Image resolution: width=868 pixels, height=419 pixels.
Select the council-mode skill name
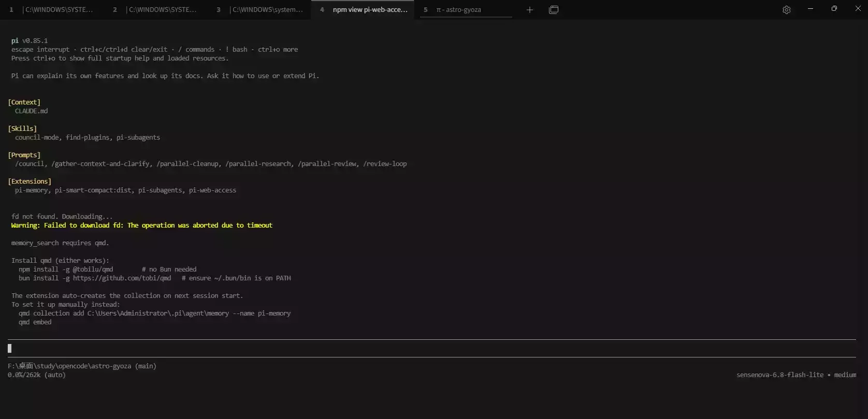[37, 138]
